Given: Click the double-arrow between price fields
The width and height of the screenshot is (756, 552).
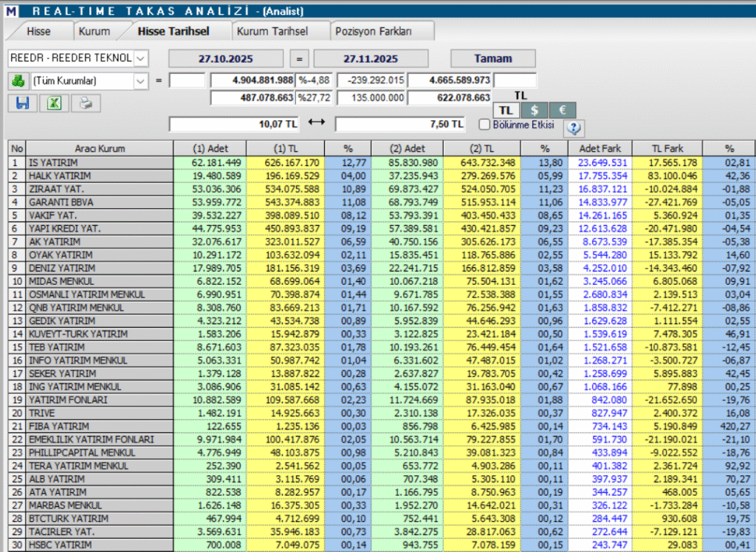Looking at the screenshot, I should 316,122.
